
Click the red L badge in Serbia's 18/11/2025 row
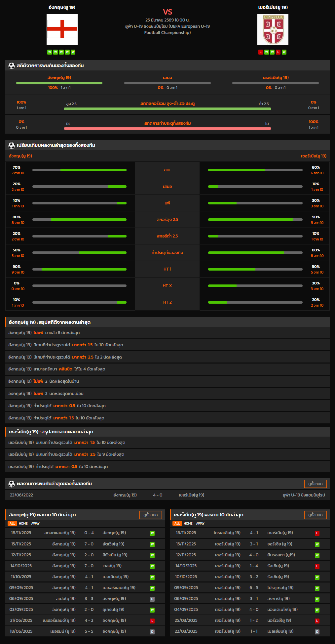pos(317,533)
